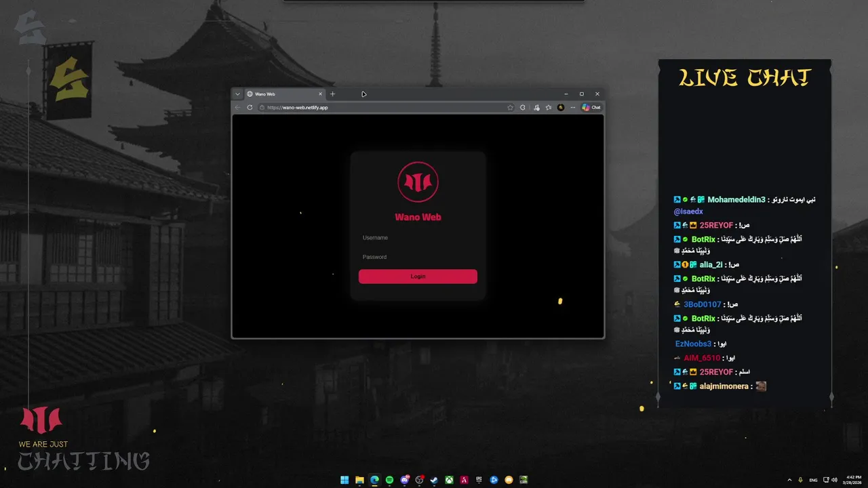Add page to favorites star icon
Image resolution: width=868 pixels, height=488 pixels.
click(510, 107)
